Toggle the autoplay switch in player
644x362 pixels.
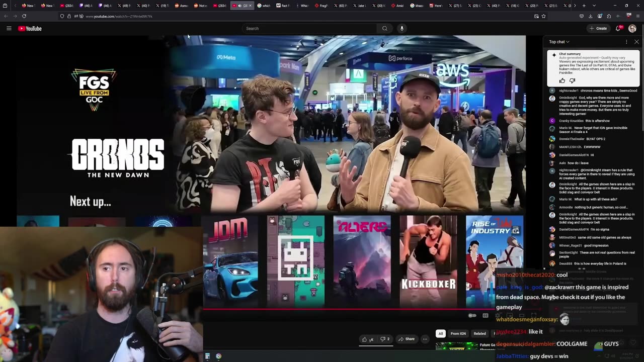click(472, 316)
